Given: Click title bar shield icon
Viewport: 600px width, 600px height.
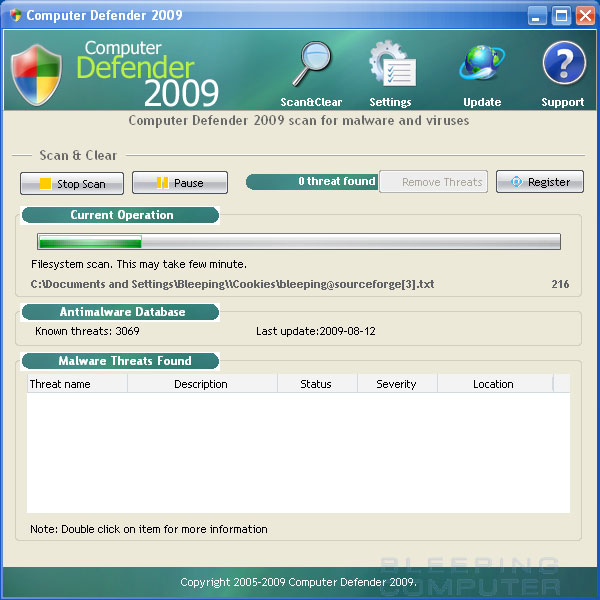Looking at the screenshot, I should (16, 15).
